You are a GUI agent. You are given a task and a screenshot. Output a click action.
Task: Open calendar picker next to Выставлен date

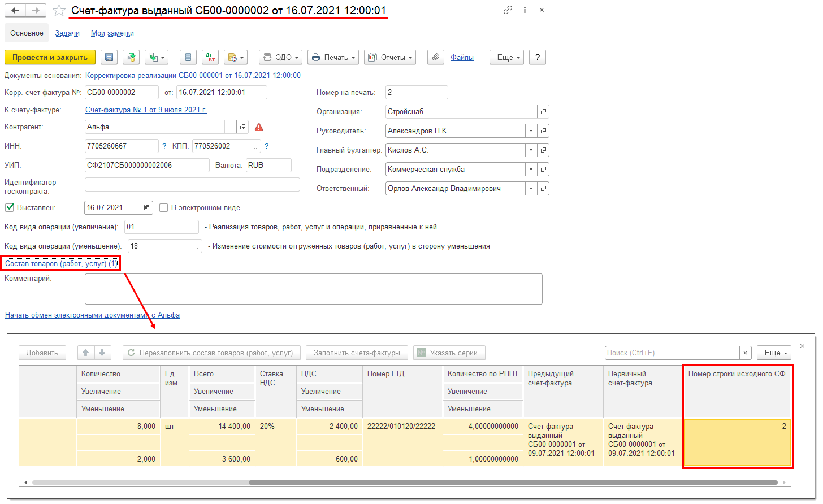coord(147,208)
